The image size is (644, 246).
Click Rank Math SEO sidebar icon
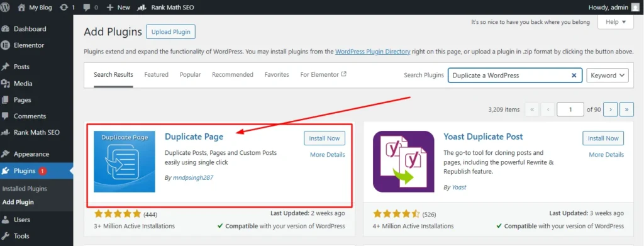(x=5, y=133)
